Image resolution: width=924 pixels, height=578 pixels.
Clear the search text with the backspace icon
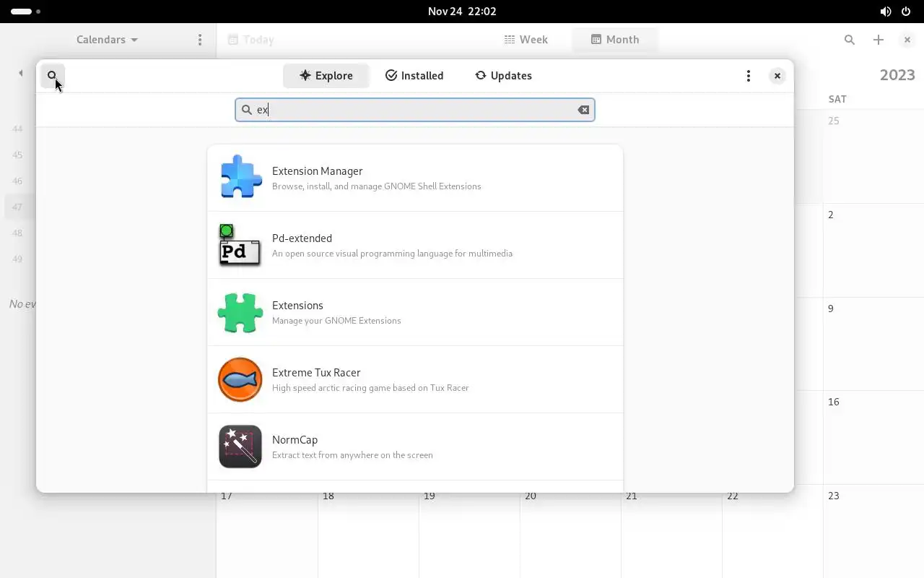tap(583, 110)
